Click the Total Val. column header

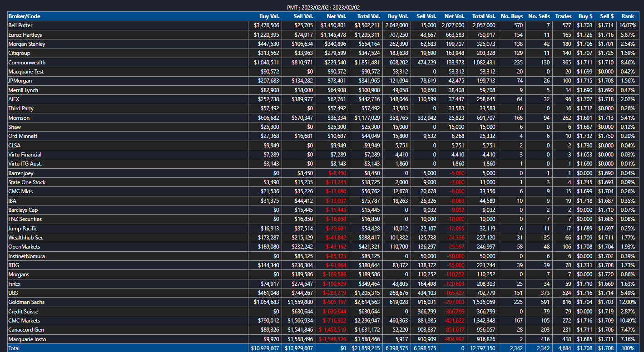369,16
